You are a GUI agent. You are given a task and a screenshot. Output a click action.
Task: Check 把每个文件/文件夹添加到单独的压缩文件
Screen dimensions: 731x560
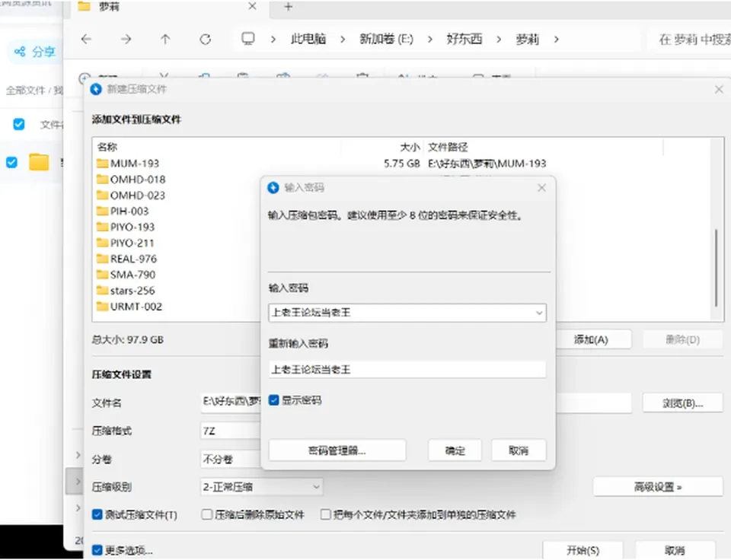point(326,514)
